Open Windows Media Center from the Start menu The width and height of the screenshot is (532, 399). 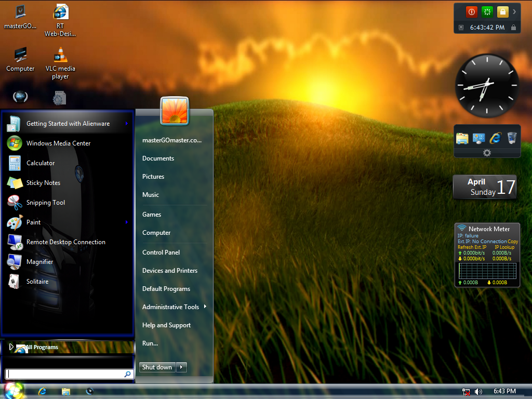pyautogui.click(x=67, y=143)
